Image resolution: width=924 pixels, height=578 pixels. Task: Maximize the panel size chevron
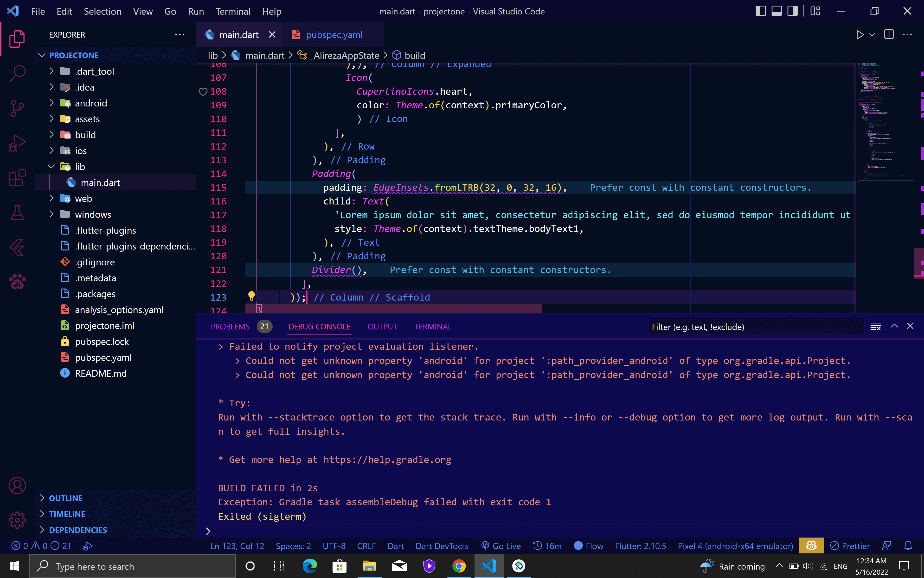pos(894,326)
